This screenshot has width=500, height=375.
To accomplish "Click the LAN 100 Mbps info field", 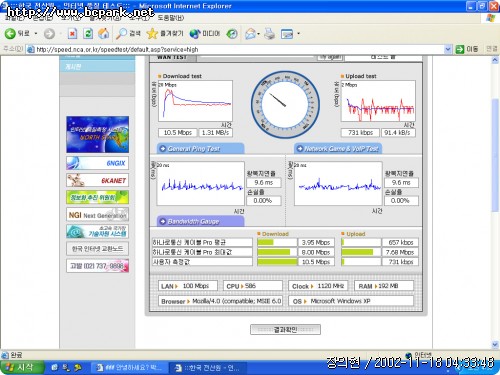I will tap(188, 286).
